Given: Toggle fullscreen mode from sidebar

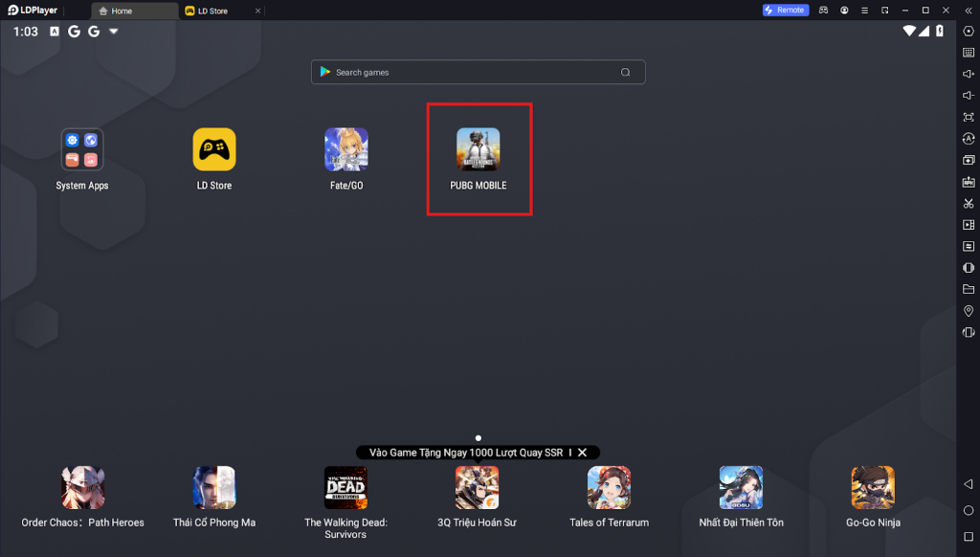Looking at the screenshot, I should coord(969,117).
